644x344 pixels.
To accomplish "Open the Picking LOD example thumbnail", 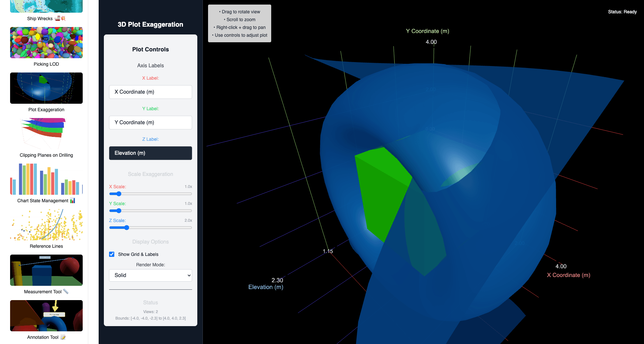I will 46,43.
